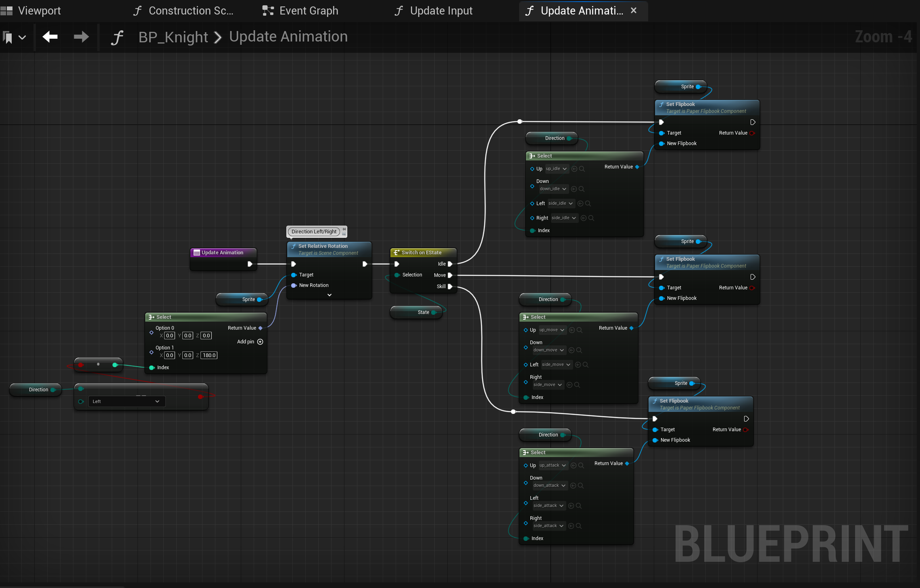
Task: Select the State variable node
Action: pyautogui.click(x=416, y=312)
